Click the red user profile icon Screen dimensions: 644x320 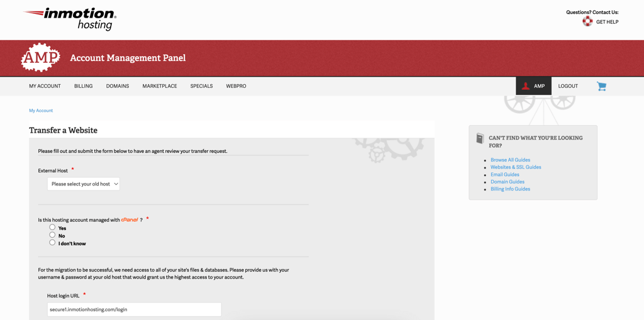click(x=525, y=86)
